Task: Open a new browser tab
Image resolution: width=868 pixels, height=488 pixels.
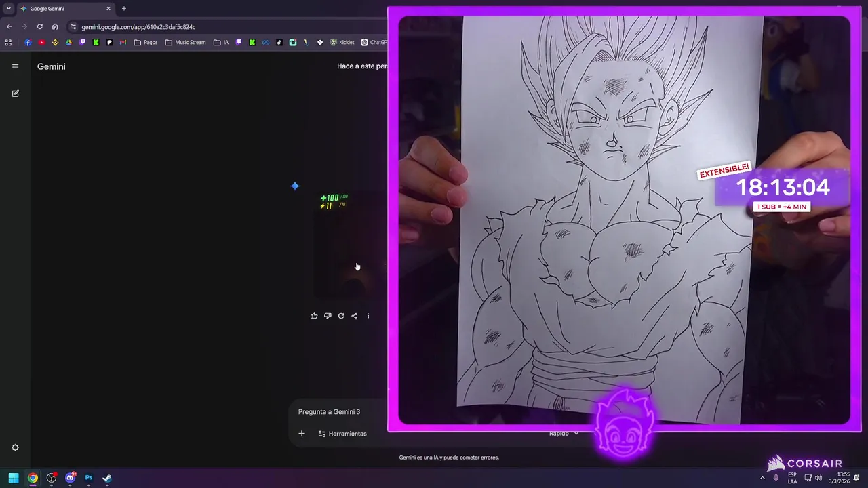Action: tap(124, 9)
